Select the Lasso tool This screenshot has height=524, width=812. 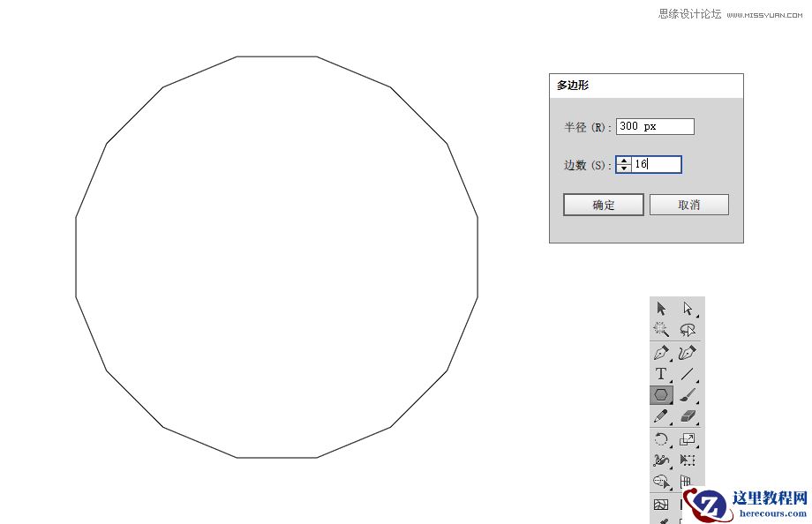point(688,329)
